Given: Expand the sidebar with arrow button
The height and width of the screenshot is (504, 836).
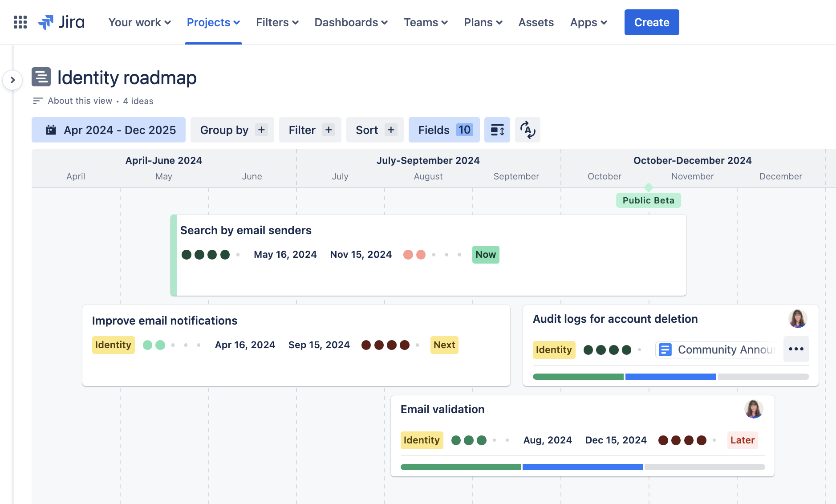Looking at the screenshot, I should point(12,80).
